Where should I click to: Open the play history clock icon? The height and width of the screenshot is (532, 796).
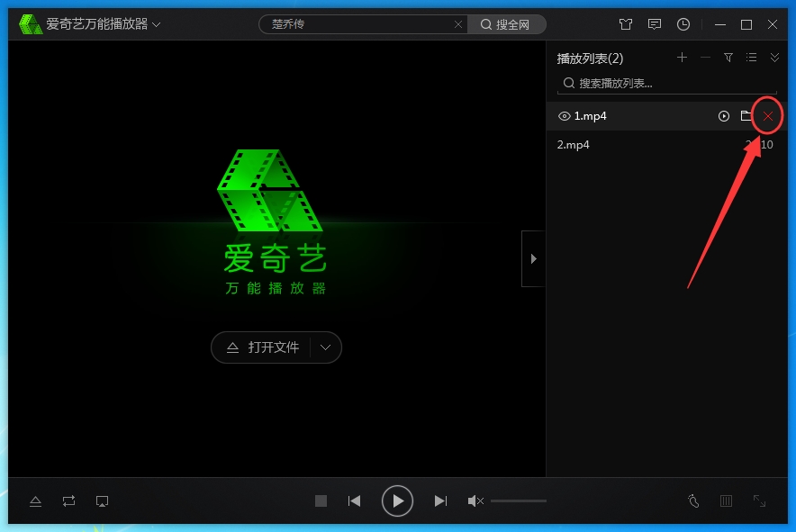pyautogui.click(x=683, y=24)
